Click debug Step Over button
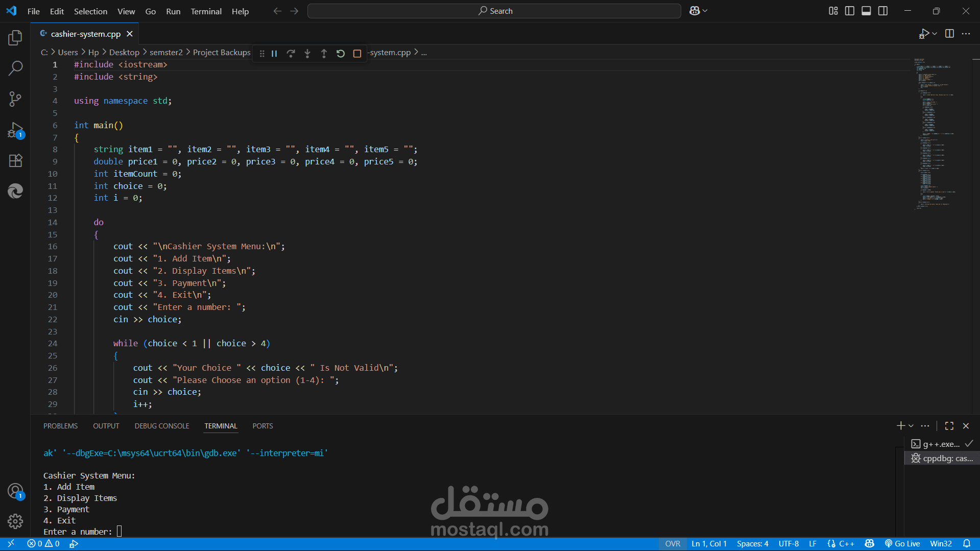Viewport: 980px width, 551px height. tap(291, 53)
